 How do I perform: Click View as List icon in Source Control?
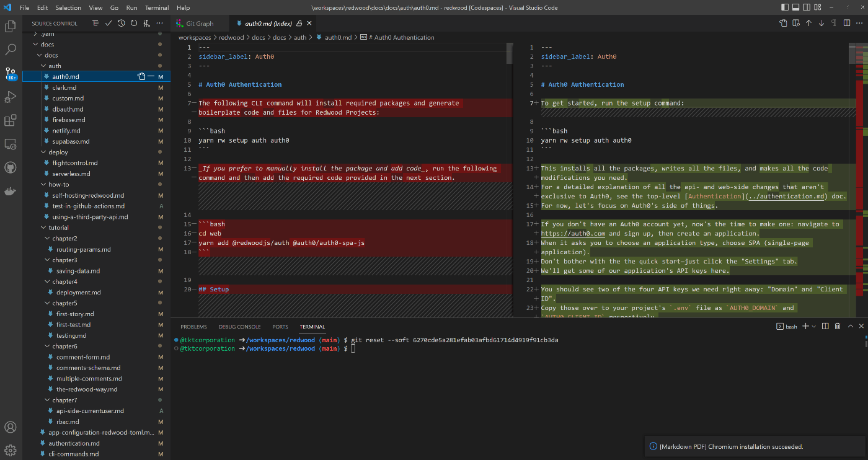click(x=95, y=23)
